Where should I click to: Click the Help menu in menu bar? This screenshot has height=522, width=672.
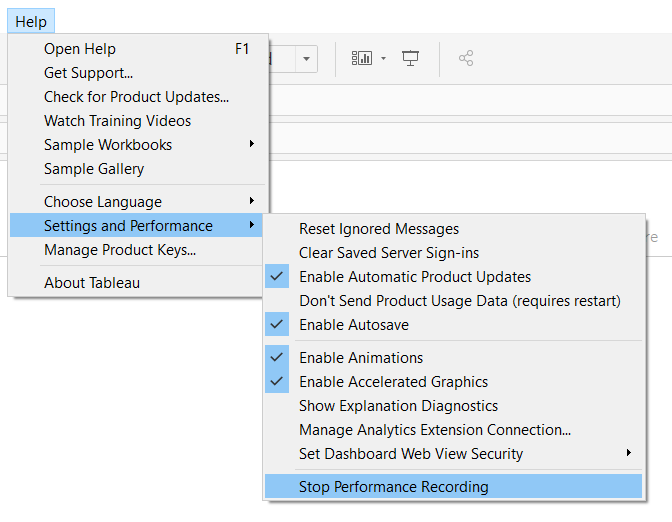(x=31, y=22)
